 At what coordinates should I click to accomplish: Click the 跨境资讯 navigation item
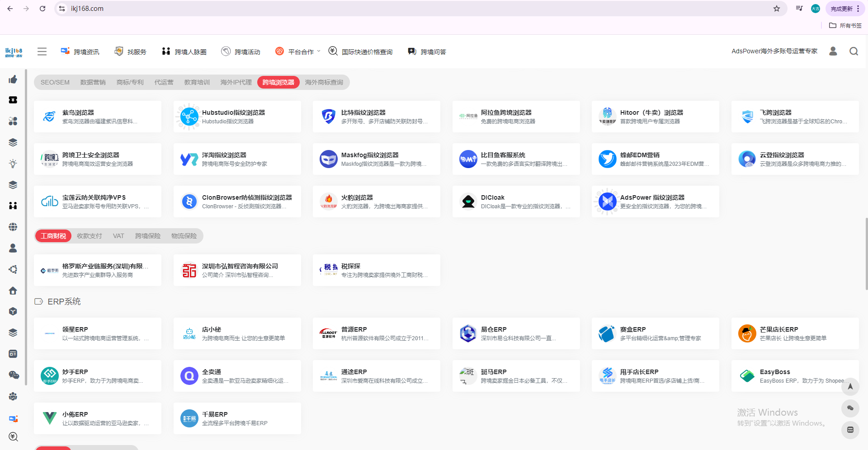[80, 52]
